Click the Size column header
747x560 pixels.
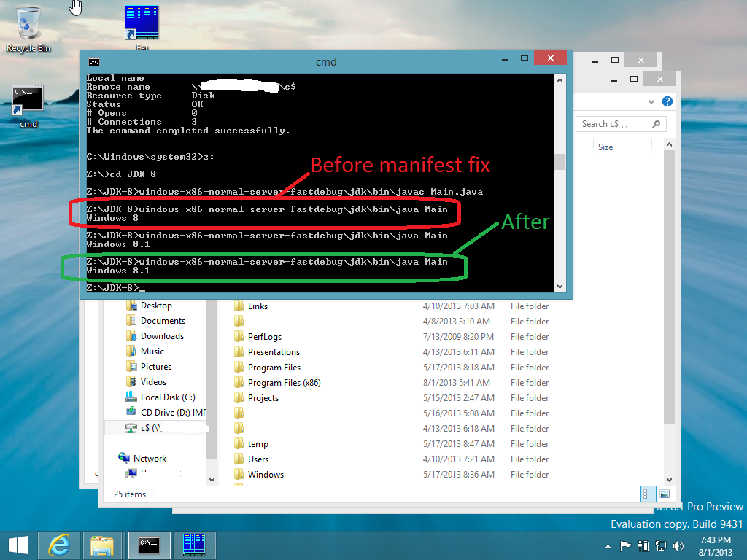pos(605,147)
